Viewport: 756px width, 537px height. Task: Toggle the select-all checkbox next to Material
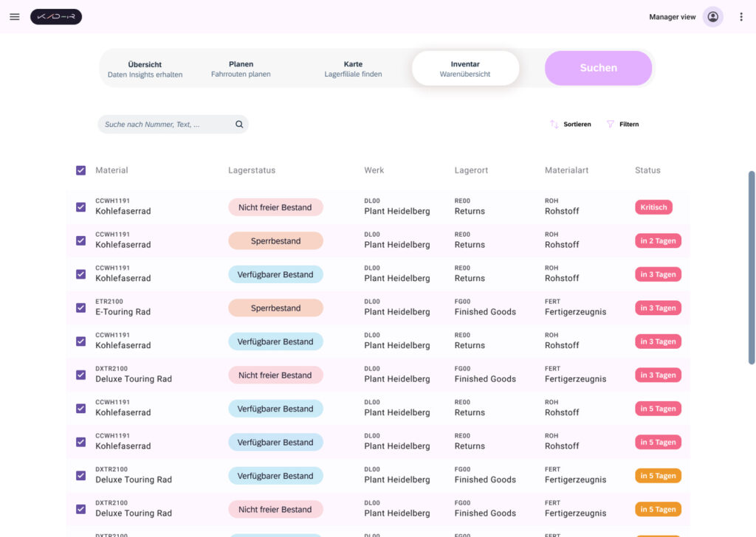[81, 170]
